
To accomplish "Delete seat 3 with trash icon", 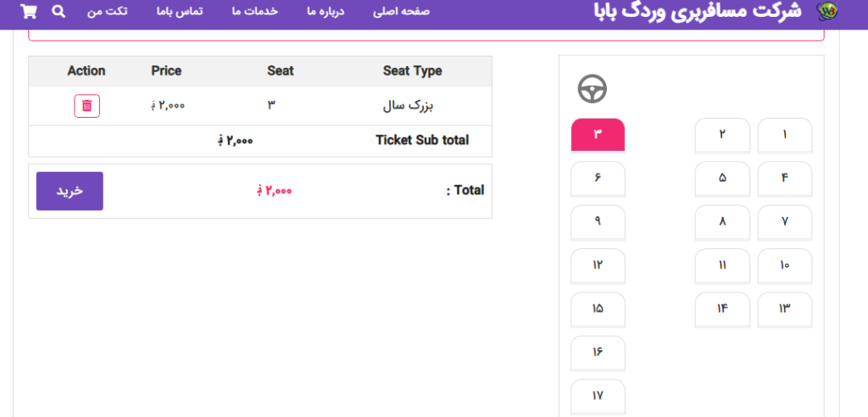I will pos(86,106).
